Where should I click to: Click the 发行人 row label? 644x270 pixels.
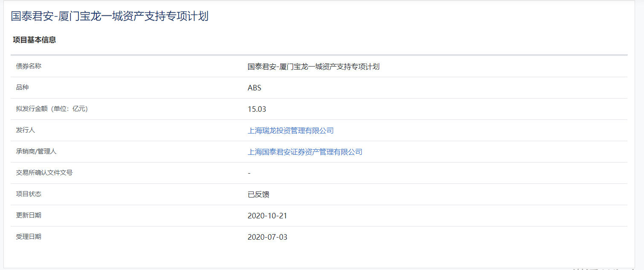25,130
